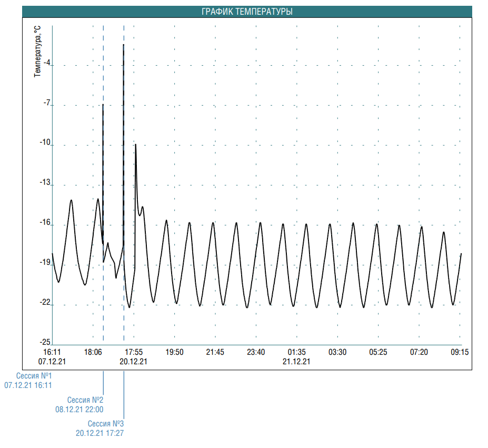This screenshot has width=488, height=448.
Task: Click the 08.12.21 22:00 session timestamp
Action: (x=79, y=409)
